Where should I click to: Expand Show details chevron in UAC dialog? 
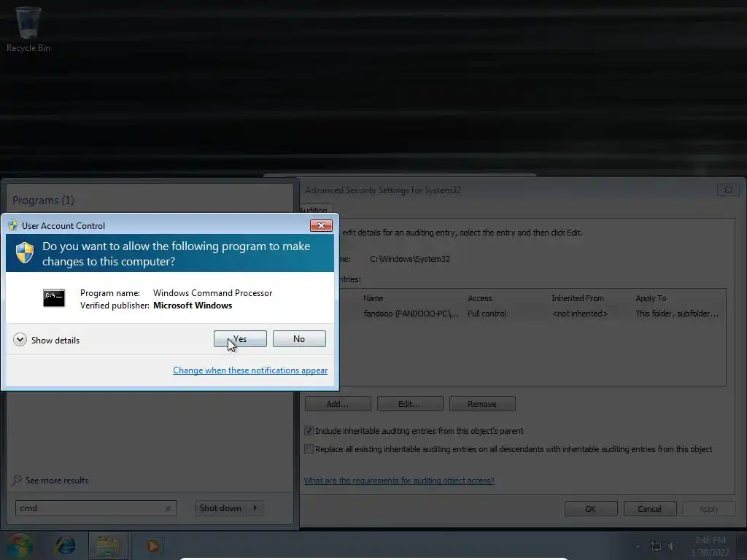click(x=20, y=340)
